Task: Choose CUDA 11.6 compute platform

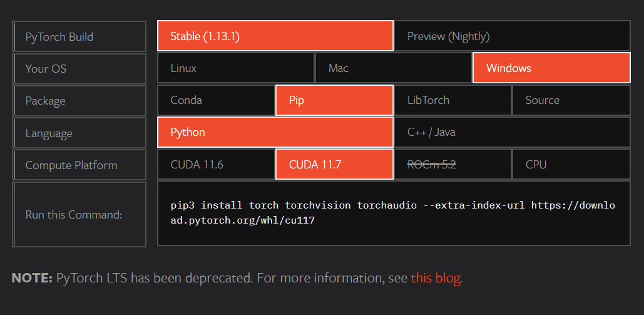Action: click(x=216, y=165)
